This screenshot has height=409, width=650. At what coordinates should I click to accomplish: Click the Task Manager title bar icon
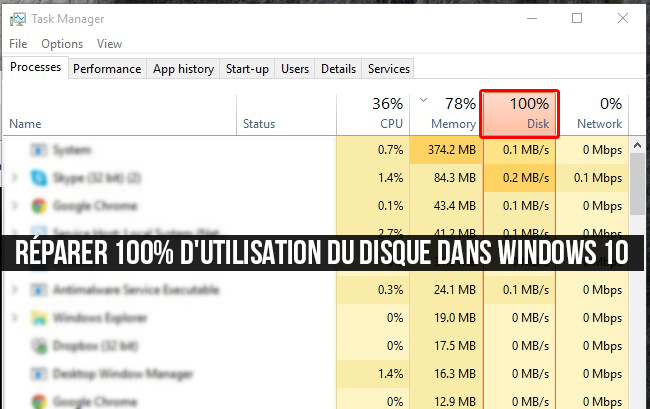click(18, 19)
